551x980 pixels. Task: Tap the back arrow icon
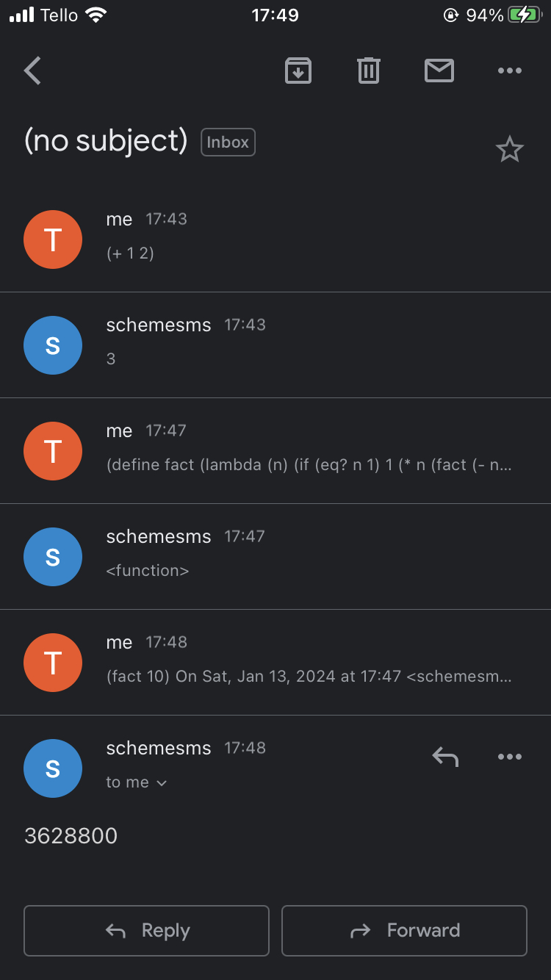(x=33, y=71)
